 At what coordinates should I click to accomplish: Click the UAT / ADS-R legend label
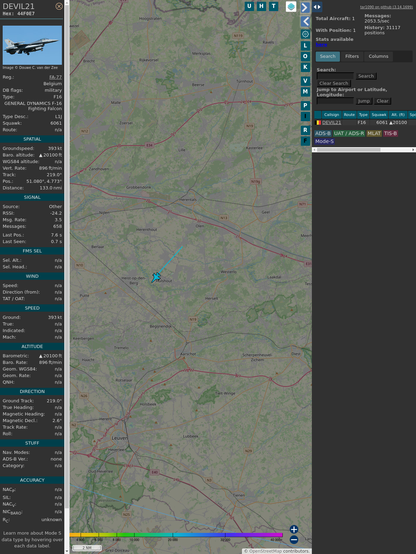349,133
